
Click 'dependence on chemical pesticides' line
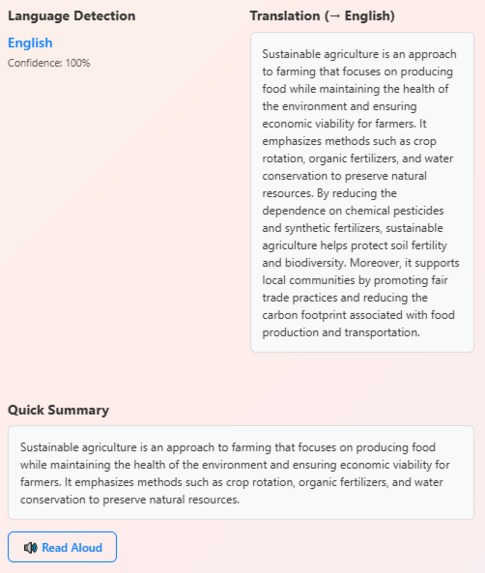[x=353, y=210]
